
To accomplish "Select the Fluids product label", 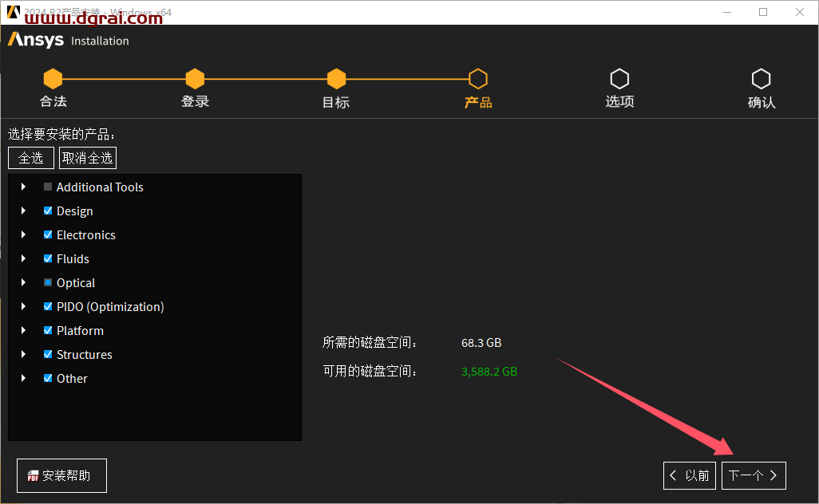I will coord(73,259).
